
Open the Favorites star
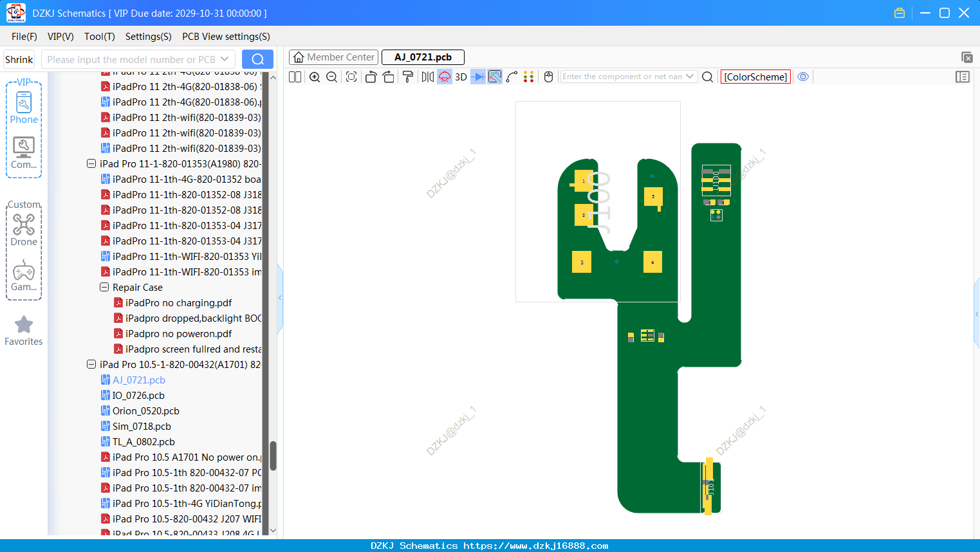click(24, 331)
